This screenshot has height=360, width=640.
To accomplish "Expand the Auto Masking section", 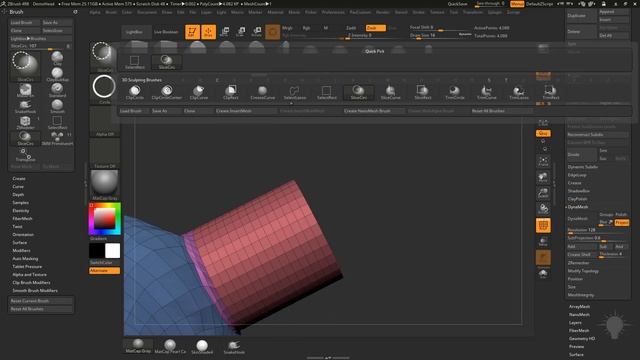I will 25,258.
